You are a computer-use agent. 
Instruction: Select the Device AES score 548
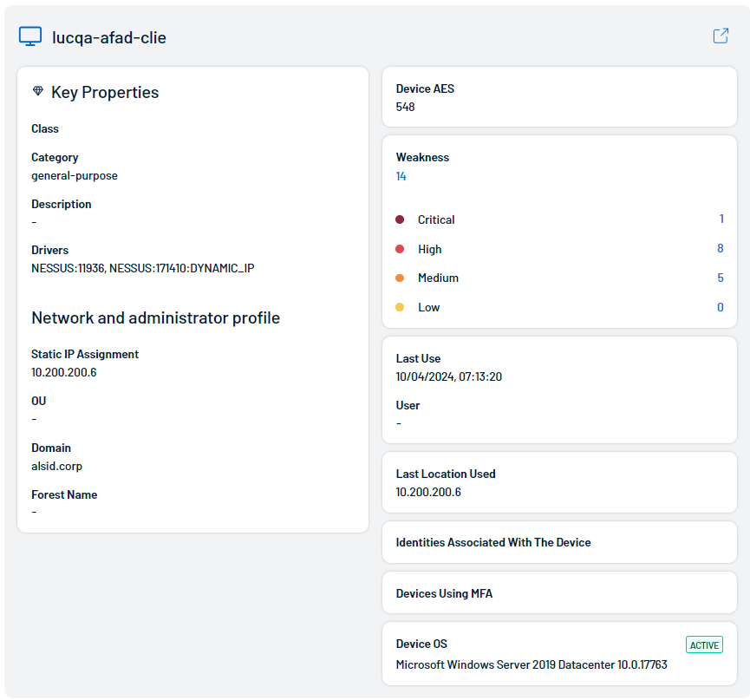(x=405, y=107)
